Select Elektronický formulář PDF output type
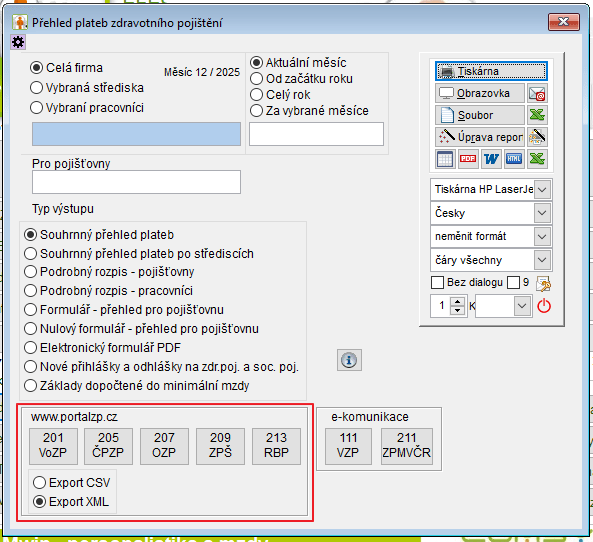The width and height of the screenshot is (593, 542). click(x=102, y=348)
